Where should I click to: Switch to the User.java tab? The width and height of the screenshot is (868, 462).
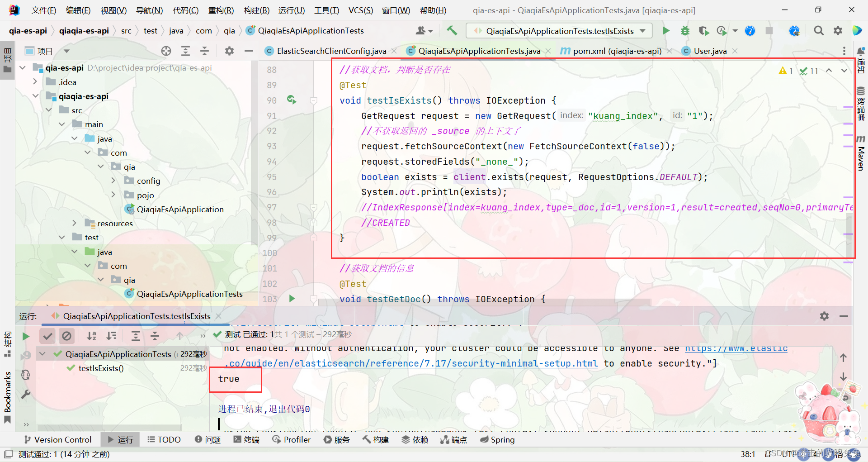pyautogui.click(x=709, y=51)
